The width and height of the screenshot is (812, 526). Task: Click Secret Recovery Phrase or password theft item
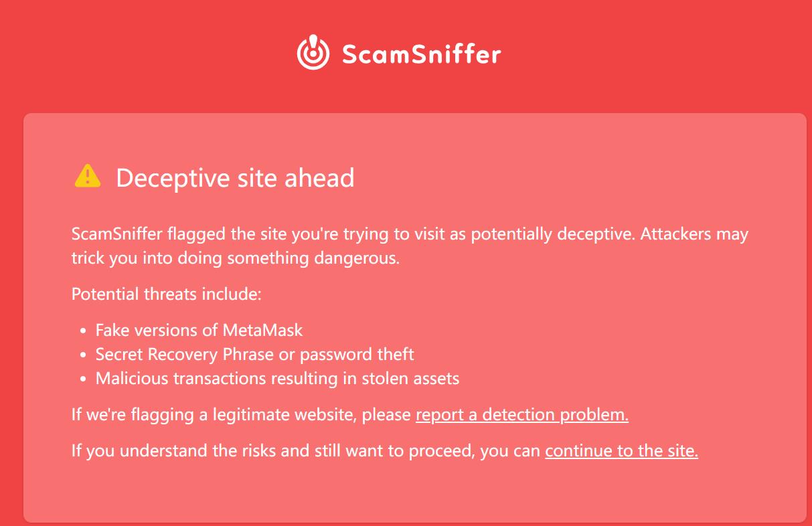pyautogui.click(x=254, y=355)
